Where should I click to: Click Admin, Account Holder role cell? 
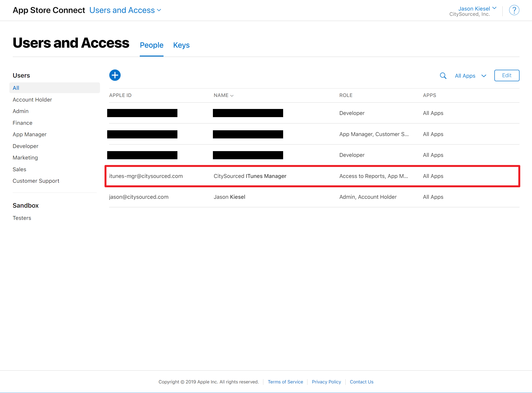[x=368, y=197]
